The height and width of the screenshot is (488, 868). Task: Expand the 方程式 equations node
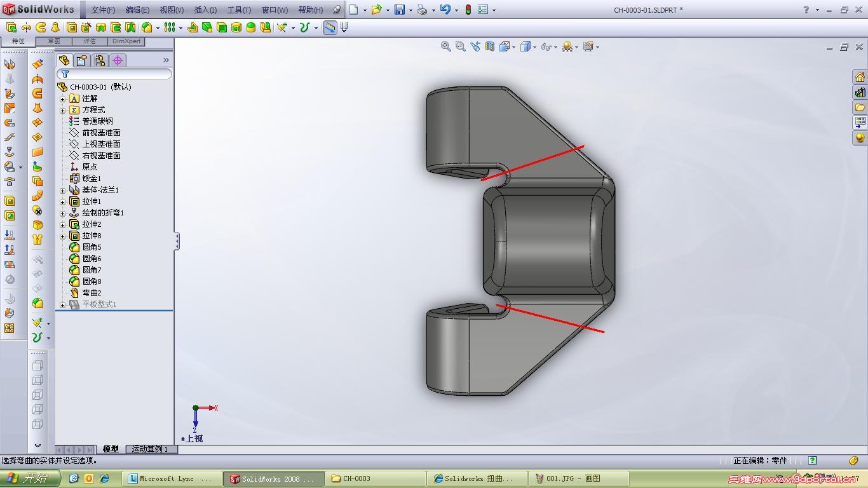(63, 110)
